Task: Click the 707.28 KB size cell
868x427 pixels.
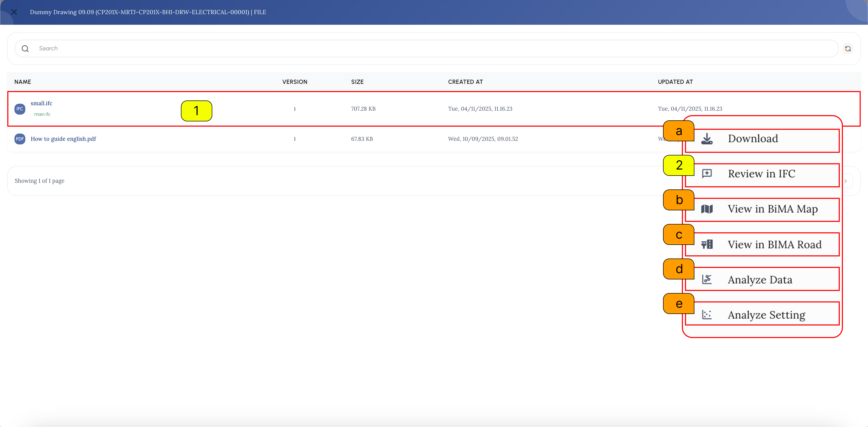Action: (x=363, y=109)
